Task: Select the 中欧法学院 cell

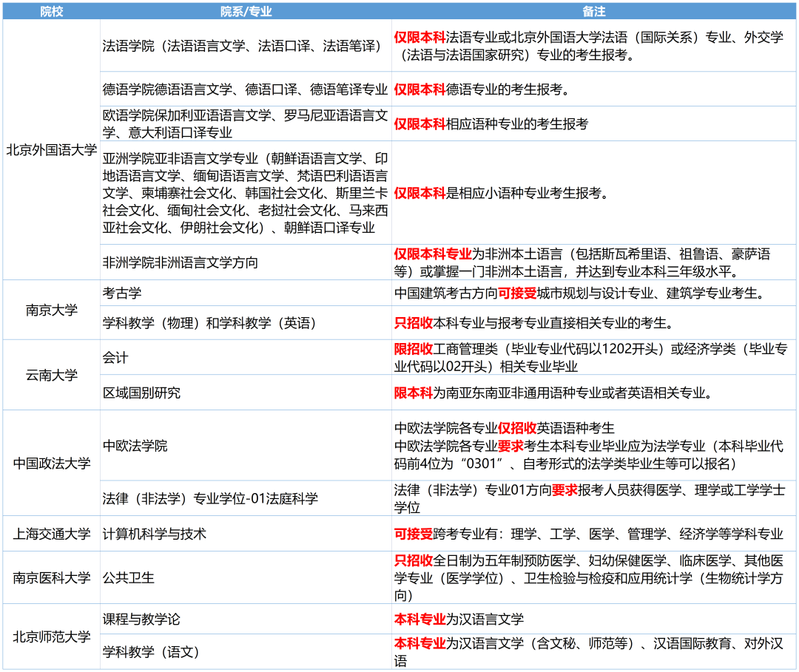Action: click(246, 446)
